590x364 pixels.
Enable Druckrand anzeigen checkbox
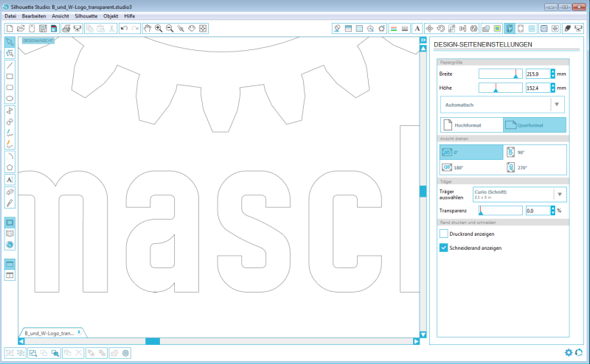(x=444, y=234)
